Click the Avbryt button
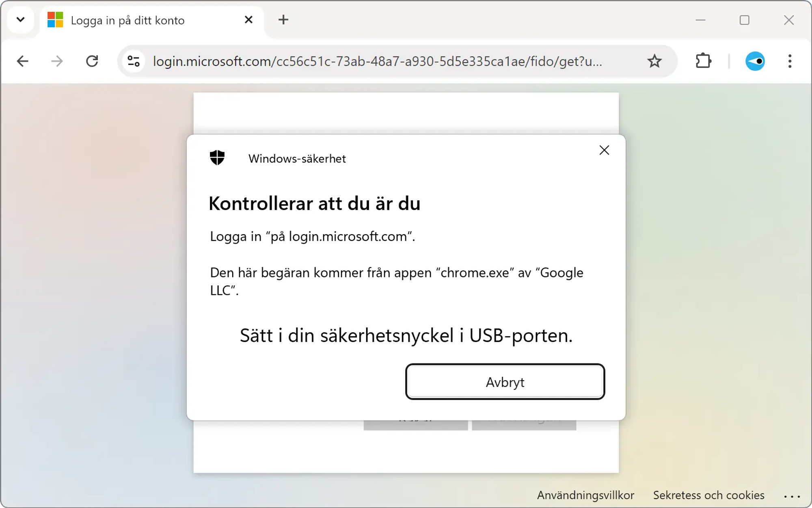 pyautogui.click(x=505, y=382)
